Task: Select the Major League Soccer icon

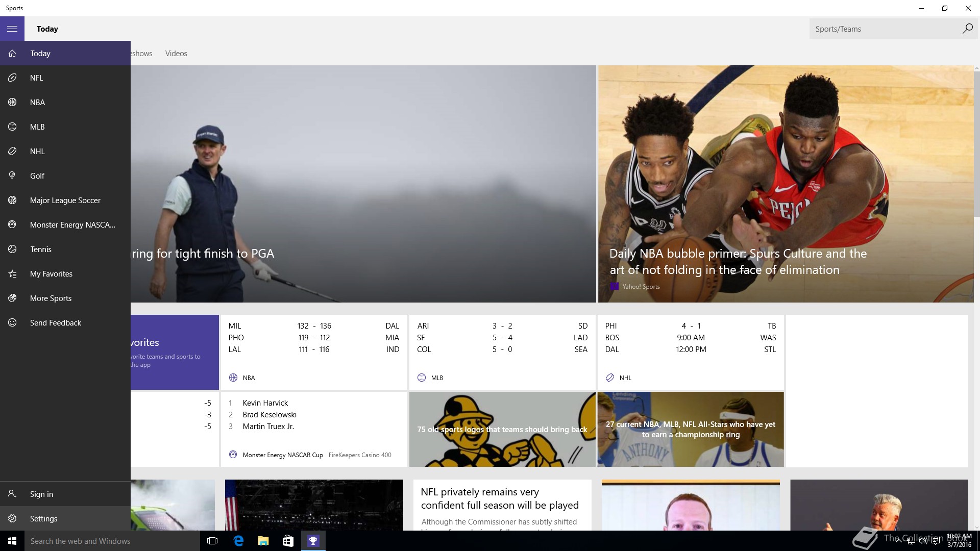Action: click(x=12, y=201)
